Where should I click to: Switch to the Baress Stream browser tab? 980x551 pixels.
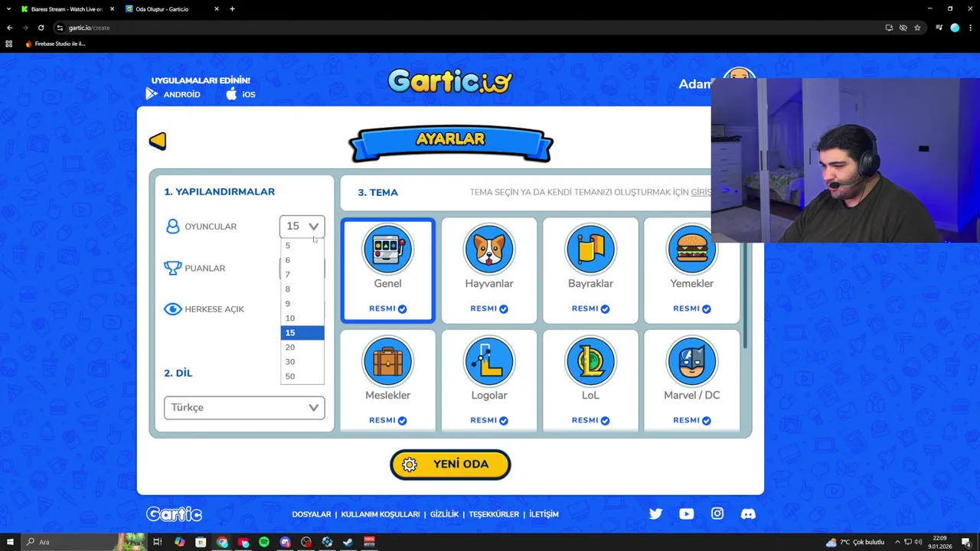[x=67, y=9]
